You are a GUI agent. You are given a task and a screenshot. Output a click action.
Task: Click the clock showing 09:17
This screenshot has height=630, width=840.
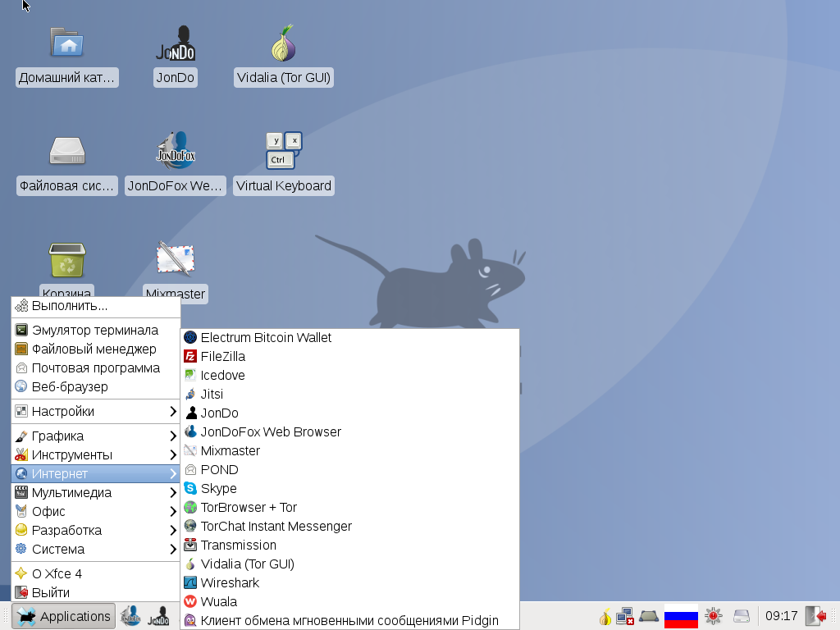click(781, 616)
